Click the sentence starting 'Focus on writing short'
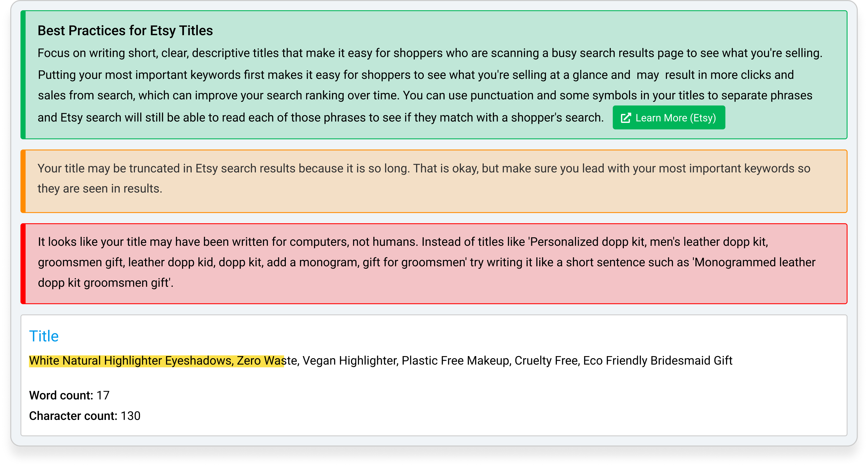Viewport: 868px width, 467px height. tap(430, 53)
